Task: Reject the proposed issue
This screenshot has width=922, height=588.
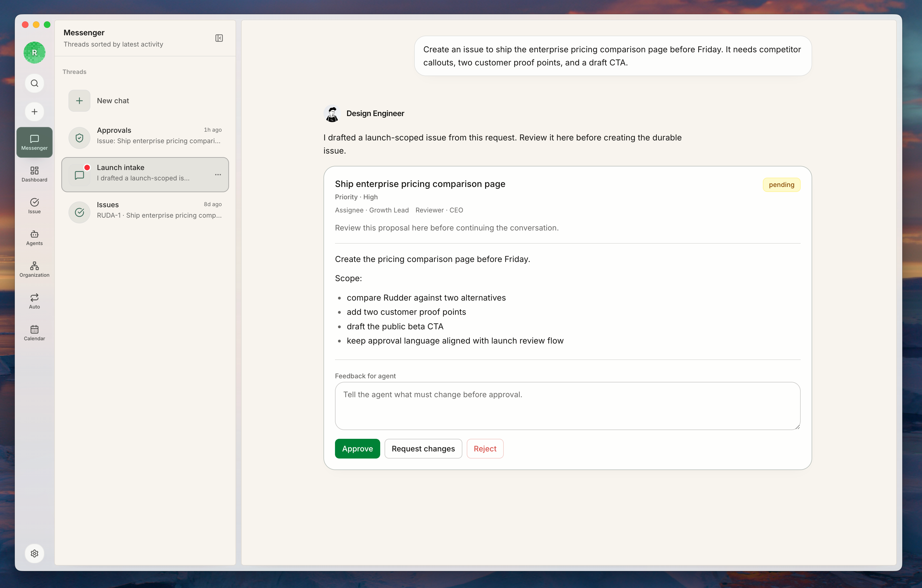Action: point(485,449)
